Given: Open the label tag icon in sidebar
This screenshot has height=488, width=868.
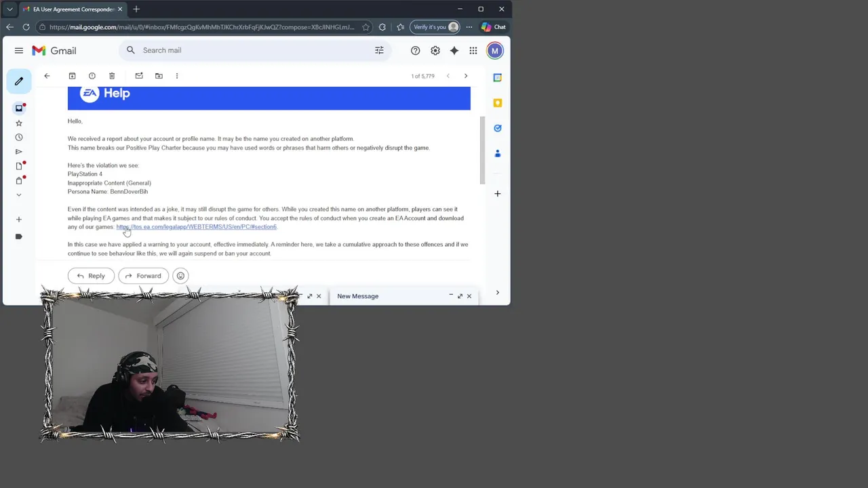Looking at the screenshot, I should tap(19, 237).
